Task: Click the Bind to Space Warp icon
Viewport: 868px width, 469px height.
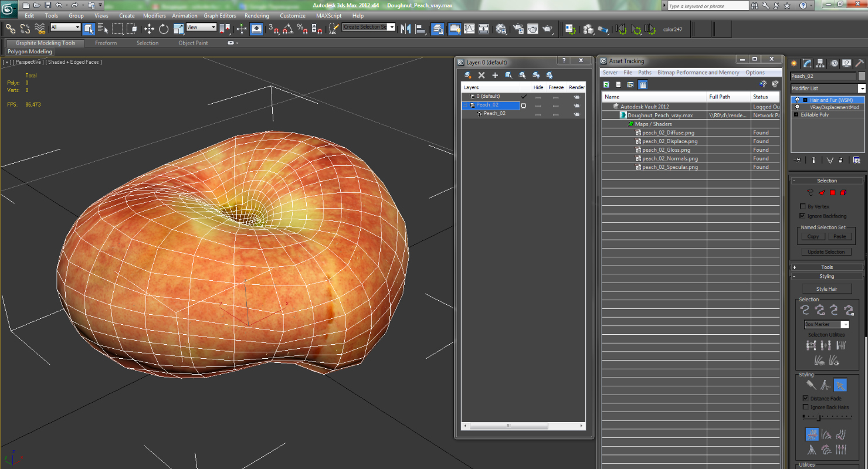Action: pos(40,28)
